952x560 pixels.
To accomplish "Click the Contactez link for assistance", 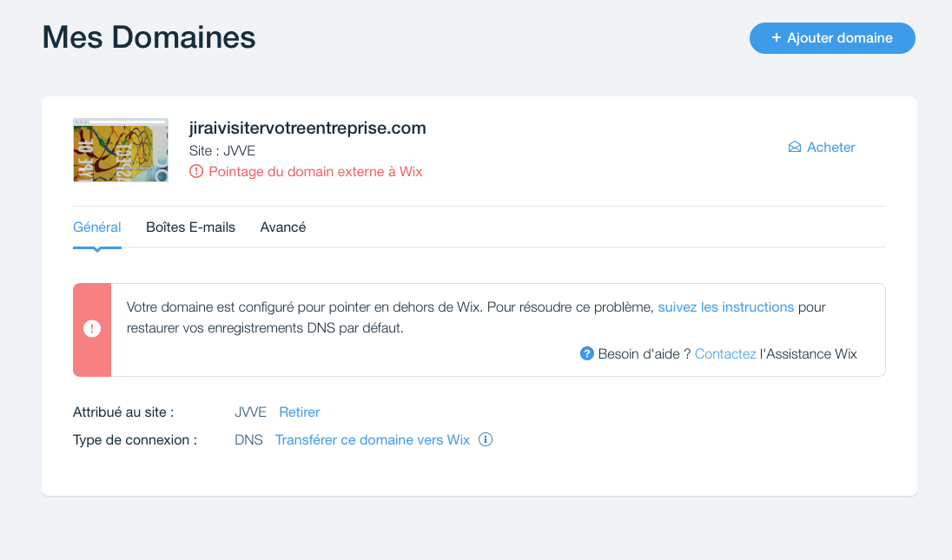I will [725, 353].
